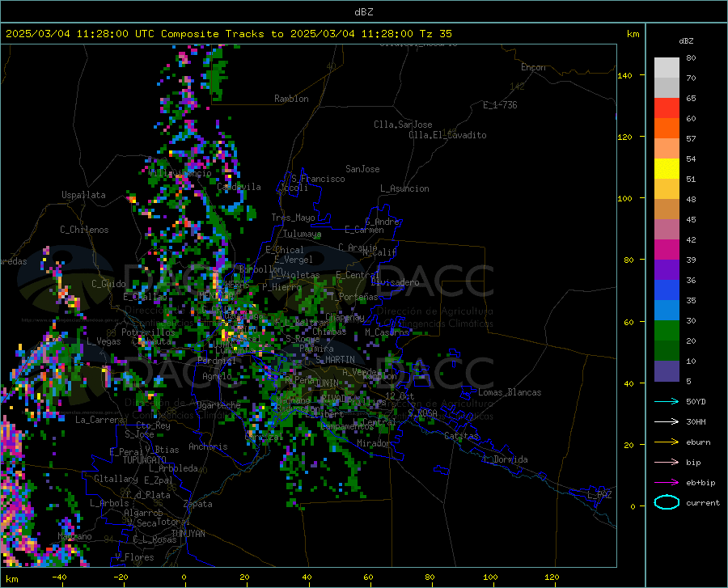The image size is (728, 588).
Task: Click the 'Anchoris' map label
Action: [x=208, y=447]
